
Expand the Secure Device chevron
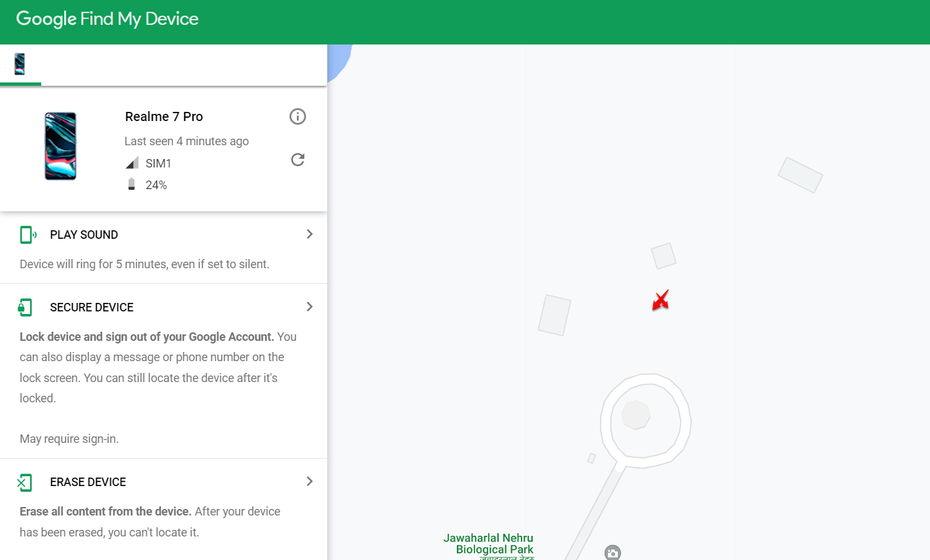pyautogui.click(x=310, y=307)
